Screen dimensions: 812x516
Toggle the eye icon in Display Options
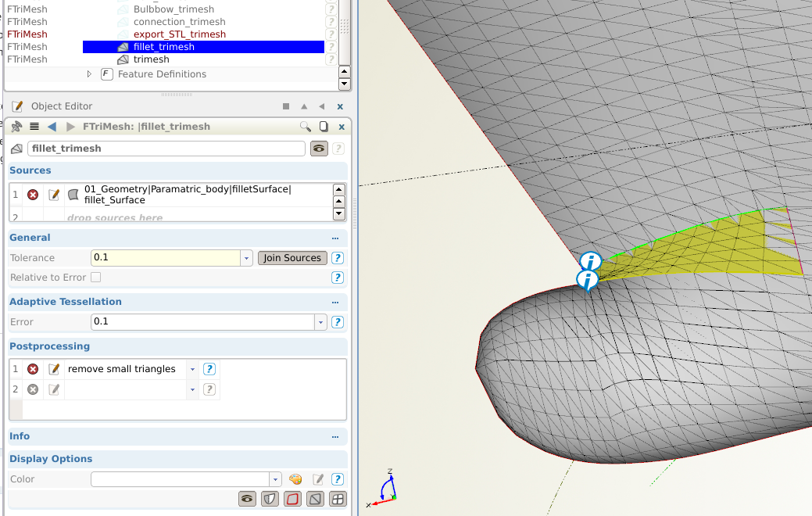pos(247,498)
